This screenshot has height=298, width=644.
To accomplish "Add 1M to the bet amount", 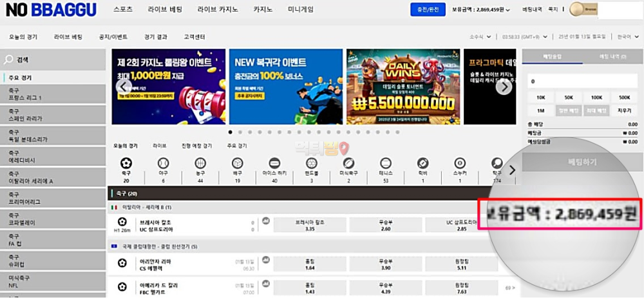I will click(541, 110).
